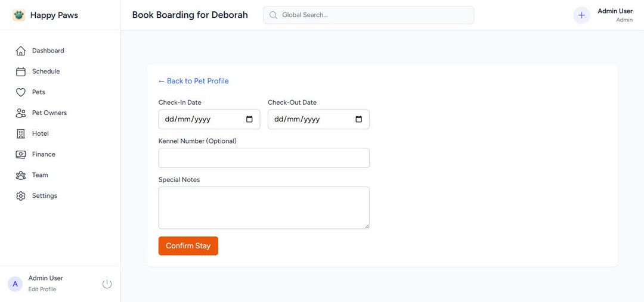The height and width of the screenshot is (302, 644).
Task: Click the Schedule calendar icon in sidebar
Action: point(21,71)
